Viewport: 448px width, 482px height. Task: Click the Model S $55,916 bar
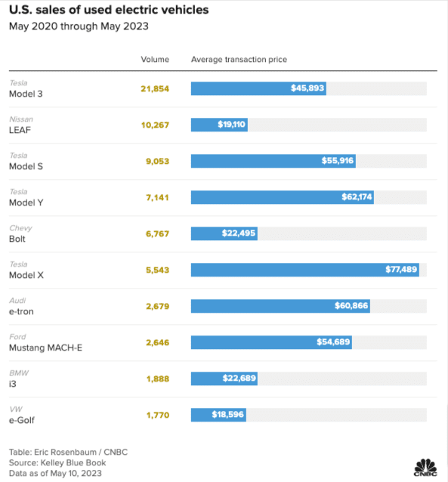point(273,161)
